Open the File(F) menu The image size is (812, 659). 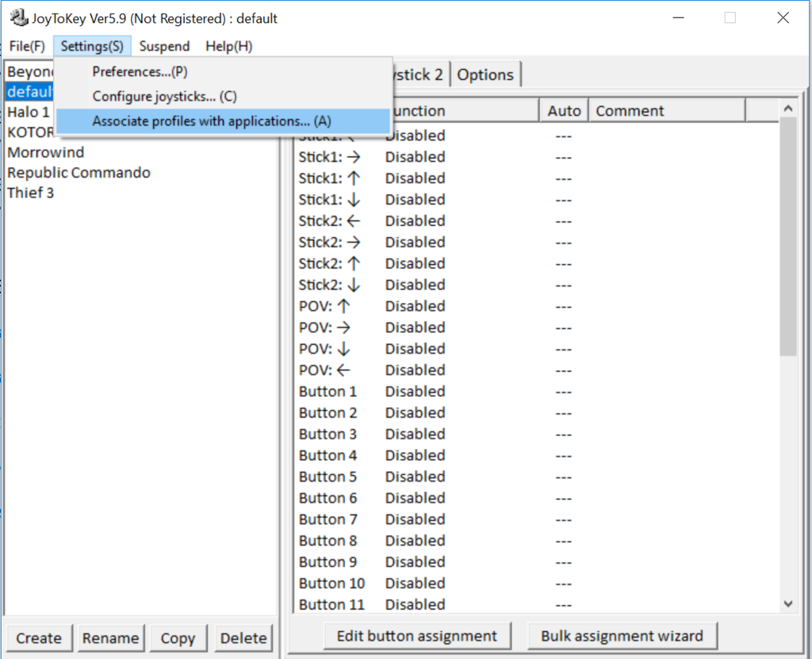[27, 46]
